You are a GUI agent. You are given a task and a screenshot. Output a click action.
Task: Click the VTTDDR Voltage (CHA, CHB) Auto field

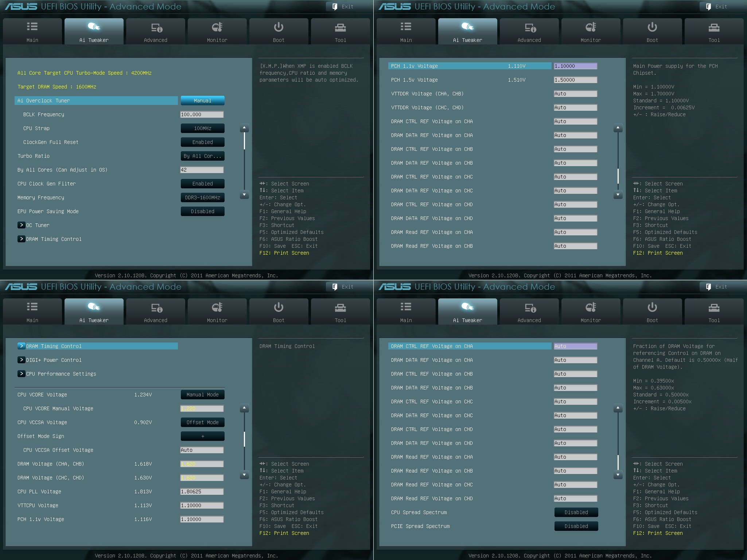[576, 94]
